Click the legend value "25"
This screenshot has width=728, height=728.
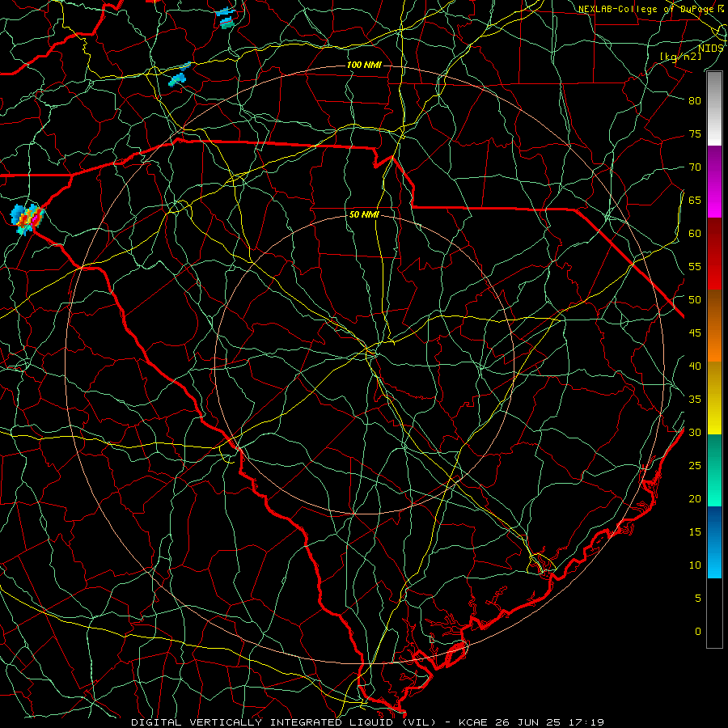(x=695, y=466)
